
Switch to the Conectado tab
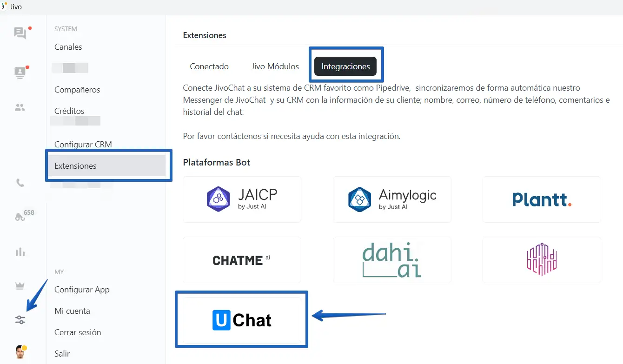[209, 66]
